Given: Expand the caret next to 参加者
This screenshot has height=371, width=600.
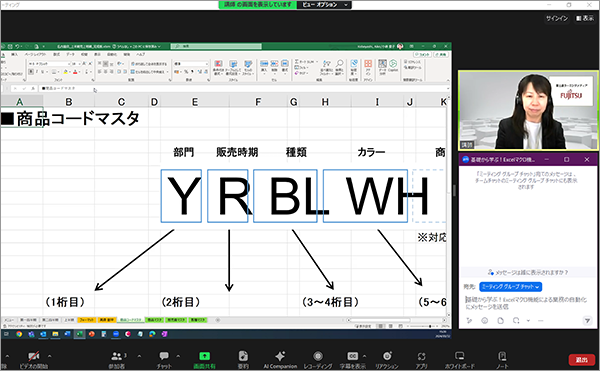Looking at the screenshot, I should [139, 356].
